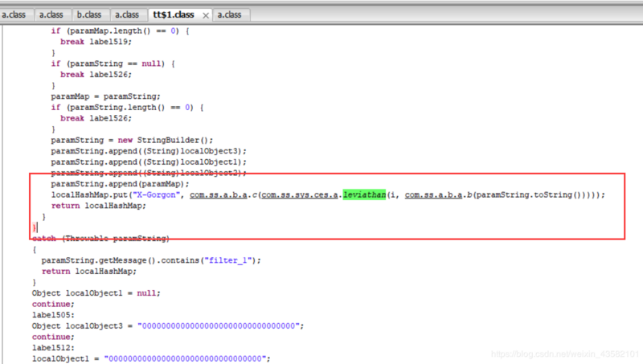
Task: Open the a.class tab after tt$1.class
Action: coord(230,14)
